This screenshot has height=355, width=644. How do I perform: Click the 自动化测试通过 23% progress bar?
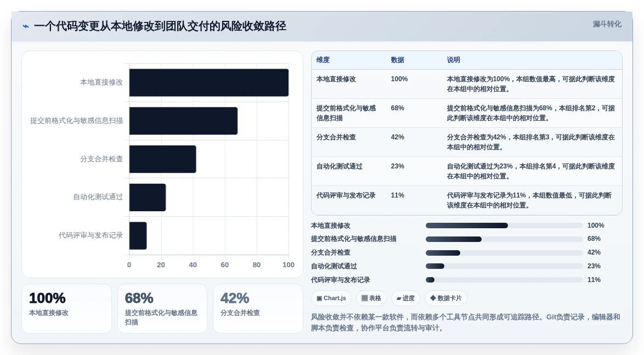tap(504, 266)
